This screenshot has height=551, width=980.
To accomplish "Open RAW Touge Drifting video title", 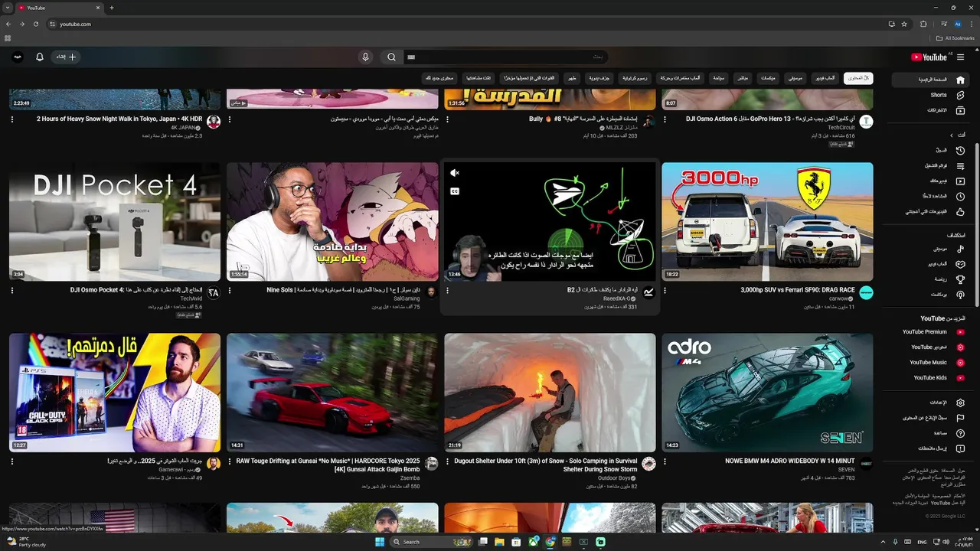I will point(328,465).
